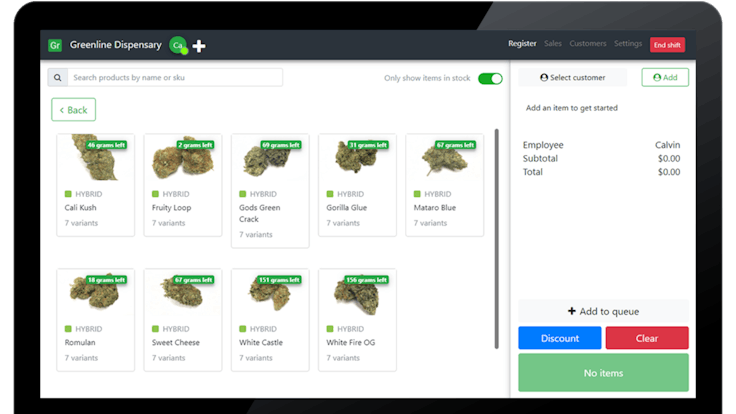Click the product list vertical scrollbar
The height and width of the screenshot is (414, 736).
[497, 238]
